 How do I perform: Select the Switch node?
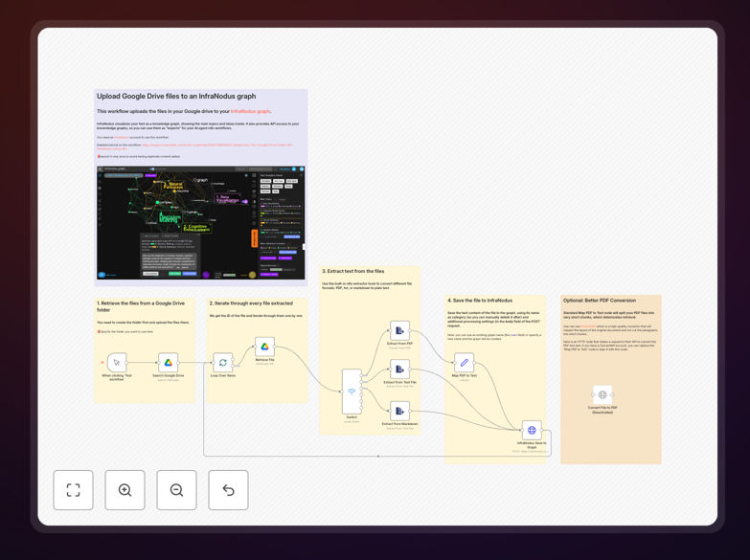(352, 392)
